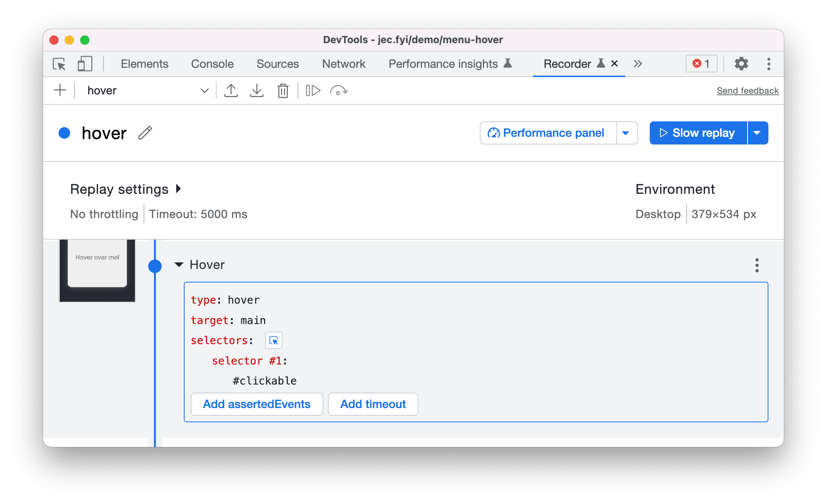827x504 pixels.
Task: Switch to the Console tab
Action: coord(213,64)
